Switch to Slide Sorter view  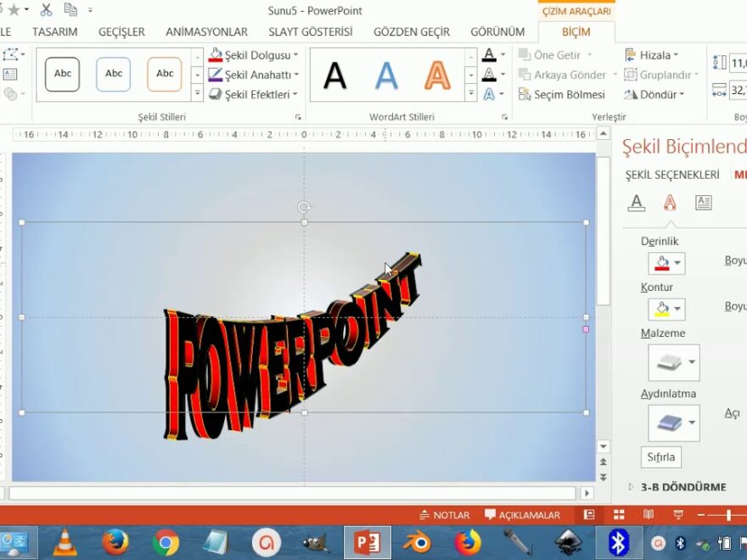[618, 515]
